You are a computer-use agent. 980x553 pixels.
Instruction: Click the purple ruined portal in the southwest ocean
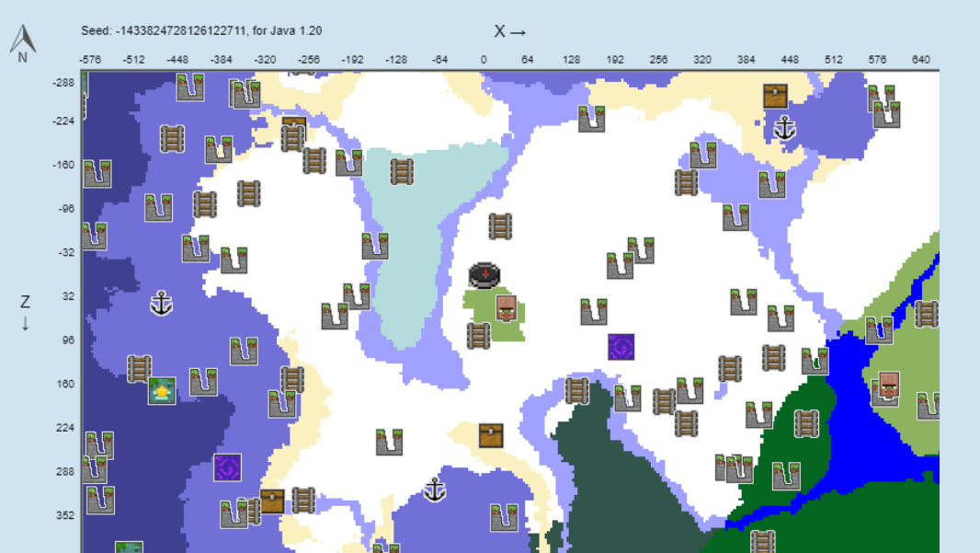pyautogui.click(x=227, y=468)
